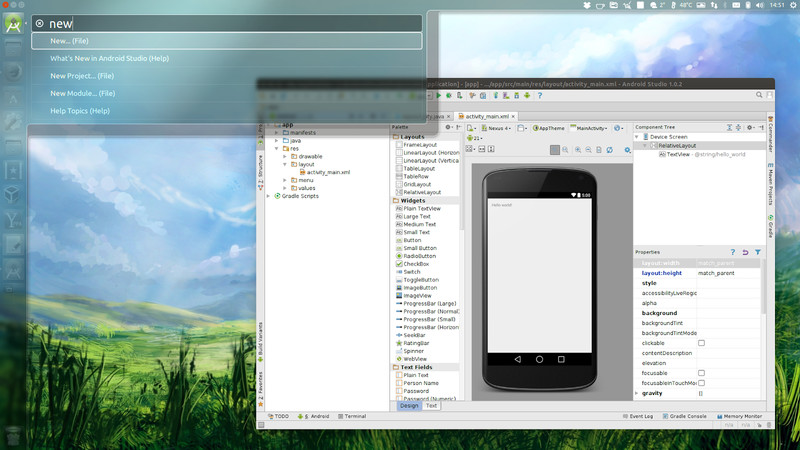Click the Debug app bug icon
The height and width of the screenshot is (450, 800).
tap(449, 95)
